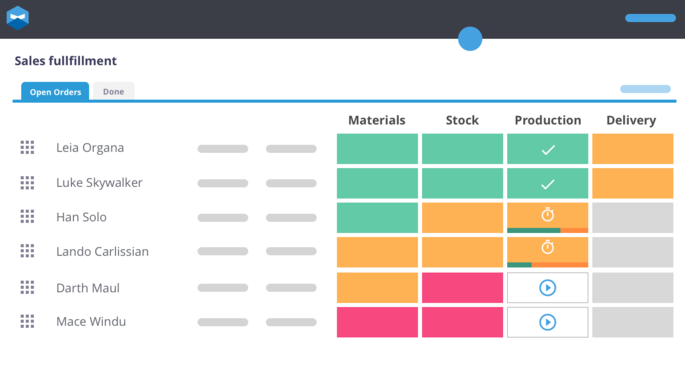Image resolution: width=685 pixels, height=386 pixels.
Task: Click Han Solo's grey Delivery cell
Action: [x=633, y=217]
